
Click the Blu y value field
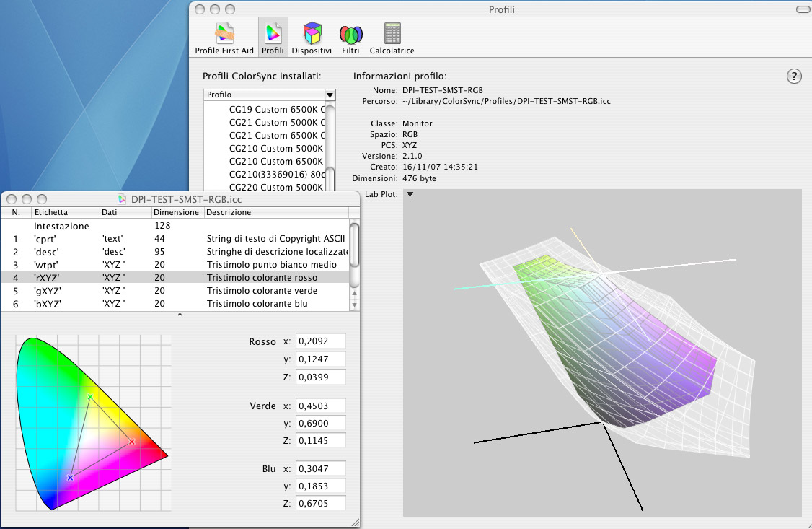321,486
